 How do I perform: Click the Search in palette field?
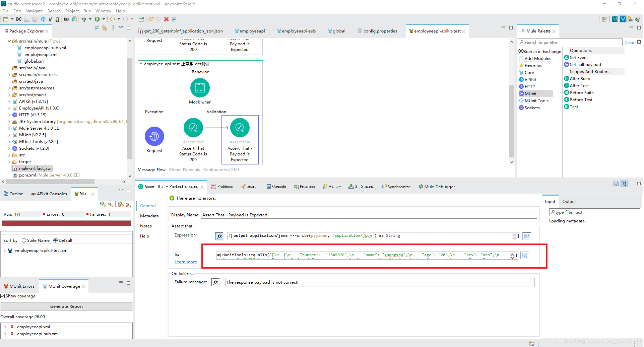(x=570, y=43)
